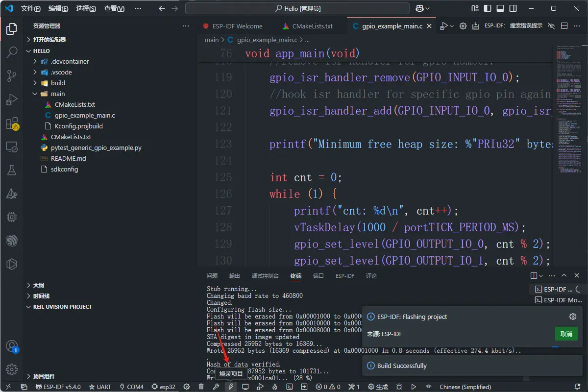588x392 pixels.
Task: Toggle secondary side bar layout button
Action: point(513,8)
